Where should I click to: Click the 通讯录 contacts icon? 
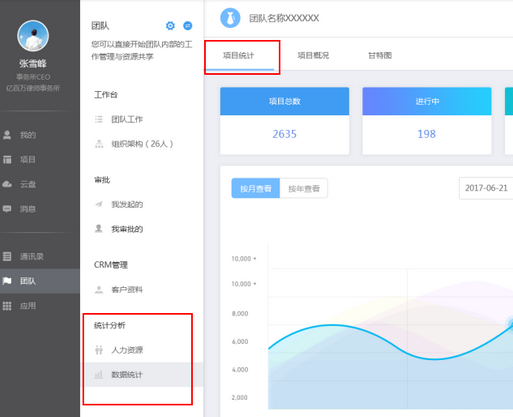point(7,256)
